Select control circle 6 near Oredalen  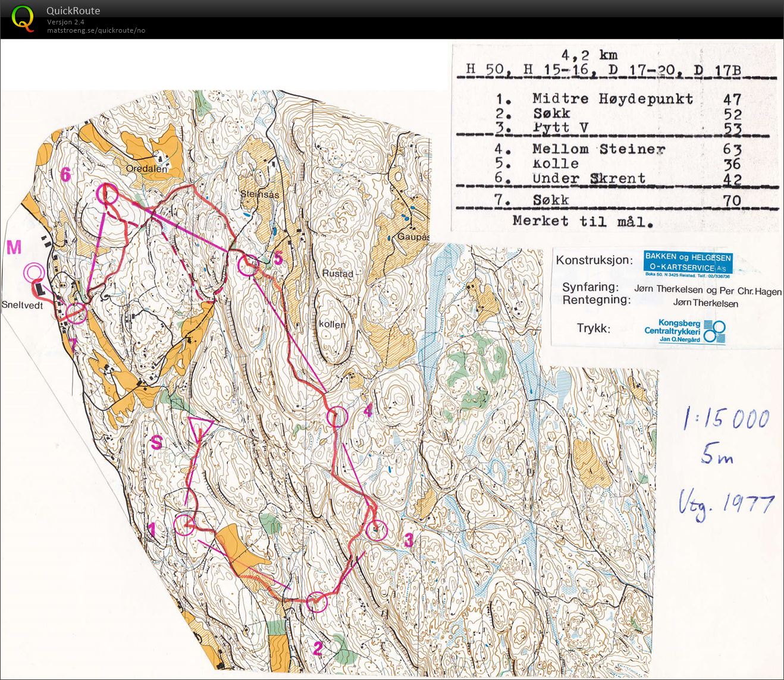(107, 193)
